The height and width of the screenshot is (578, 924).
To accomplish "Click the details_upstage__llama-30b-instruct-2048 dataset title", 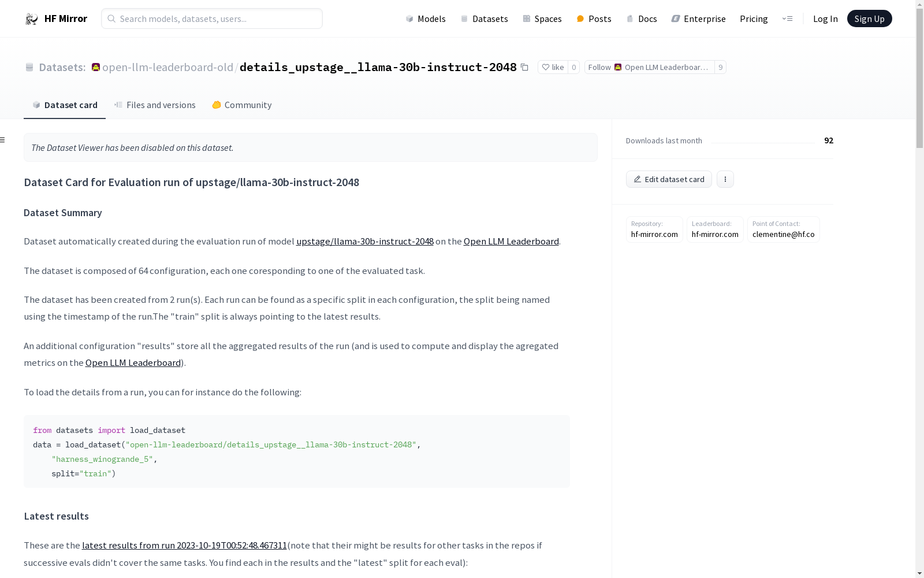I will point(378,68).
